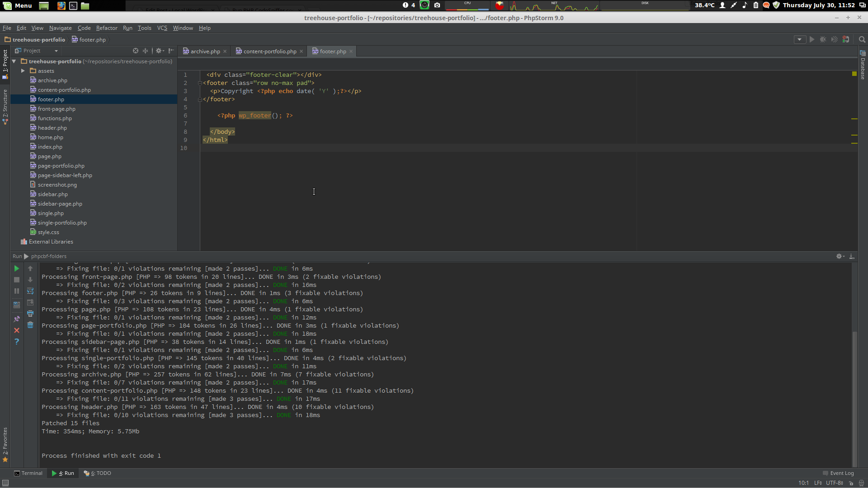Image resolution: width=868 pixels, height=488 pixels.
Task: Toggle soft-wrap in run console
Action: 30,291
